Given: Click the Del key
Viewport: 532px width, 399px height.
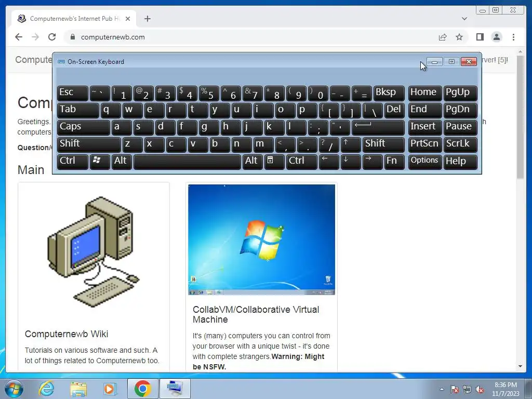Looking at the screenshot, I should point(394,110).
